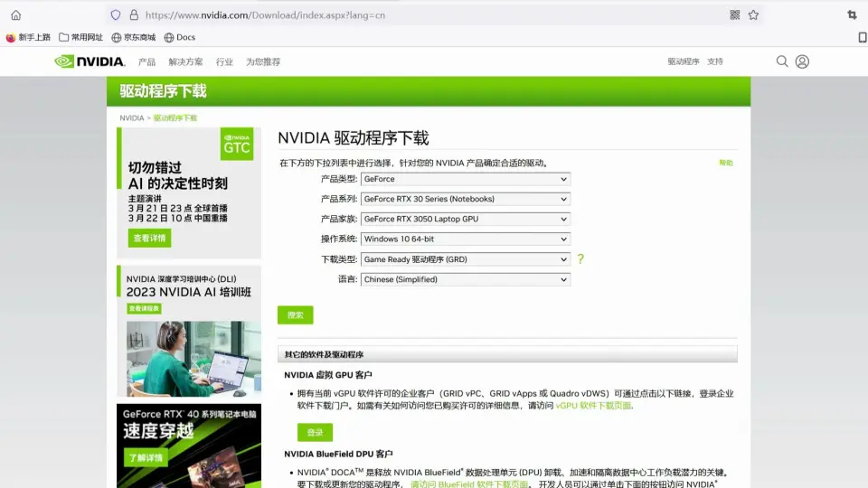The width and height of the screenshot is (868, 488).
Task: Open the 帮助 link
Action: (726, 163)
